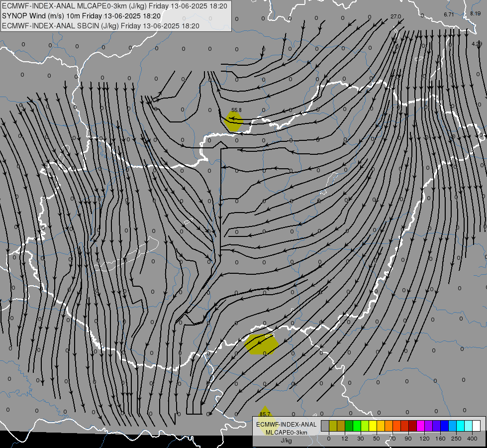Click the J/kg unit label in the legend

[286, 441]
